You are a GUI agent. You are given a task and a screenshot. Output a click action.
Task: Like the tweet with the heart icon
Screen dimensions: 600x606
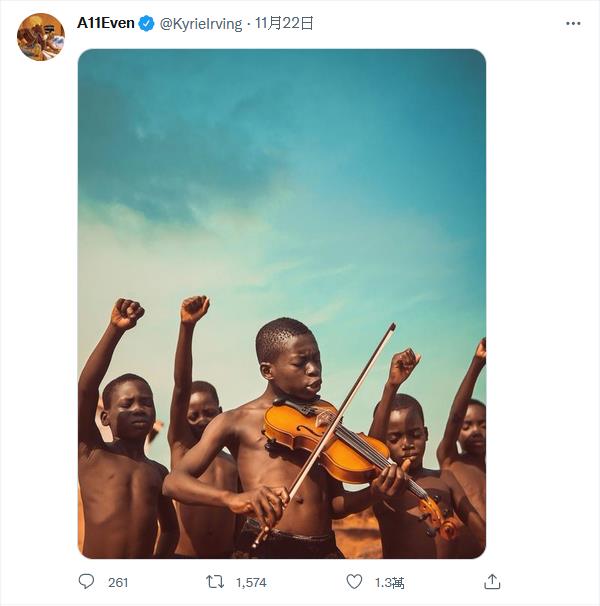tap(354, 581)
